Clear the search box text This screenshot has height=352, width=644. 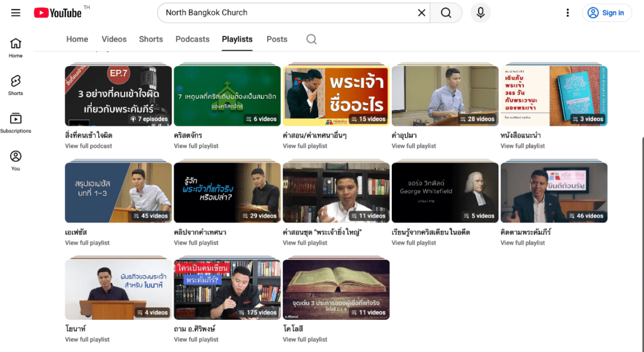tap(421, 13)
